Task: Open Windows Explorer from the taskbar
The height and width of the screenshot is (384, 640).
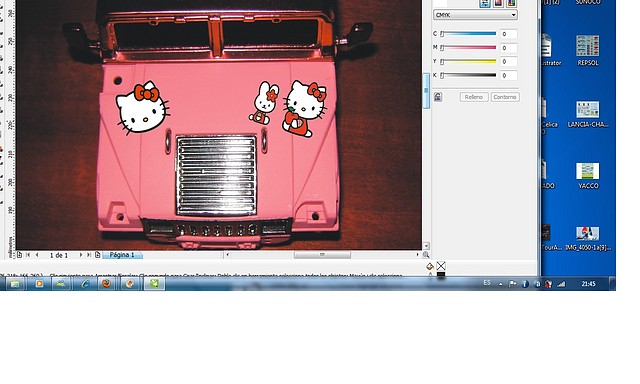Action: 15,284
